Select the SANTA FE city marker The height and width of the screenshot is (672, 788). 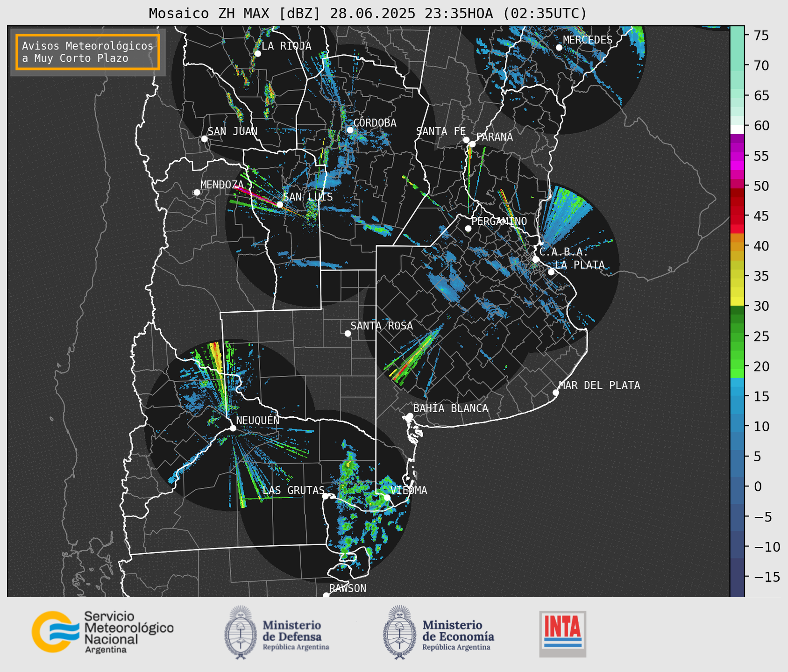pos(466,140)
